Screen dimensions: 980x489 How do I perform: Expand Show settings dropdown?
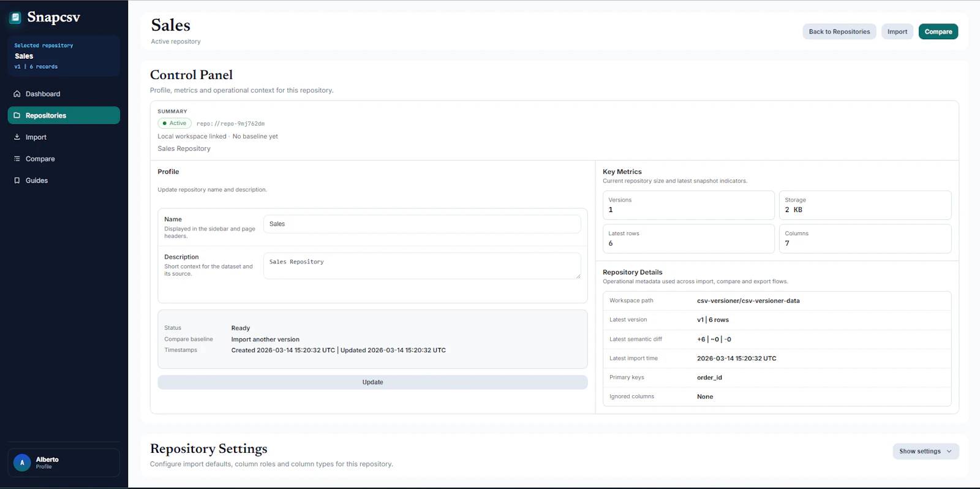click(925, 452)
